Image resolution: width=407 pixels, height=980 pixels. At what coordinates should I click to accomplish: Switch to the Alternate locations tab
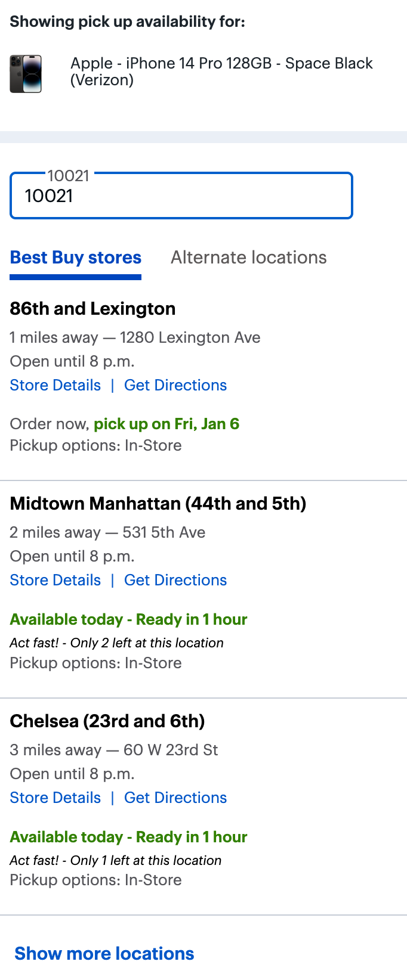tap(248, 258)
